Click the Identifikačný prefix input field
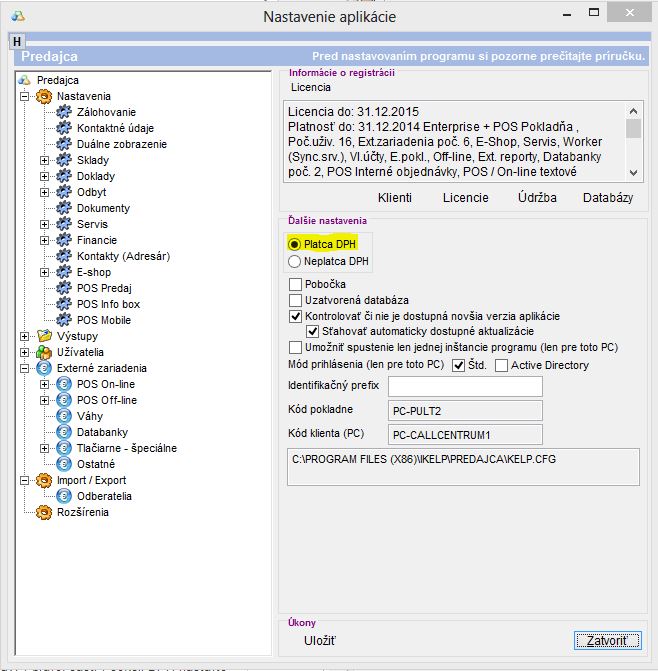Viewport: 658px width, 671px height. tap(464, 386)
